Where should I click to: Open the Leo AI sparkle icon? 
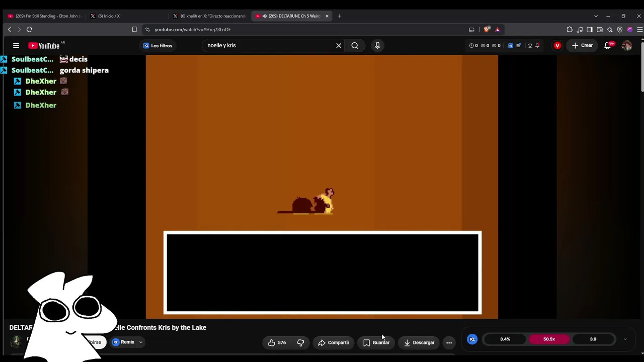point(610,30)
